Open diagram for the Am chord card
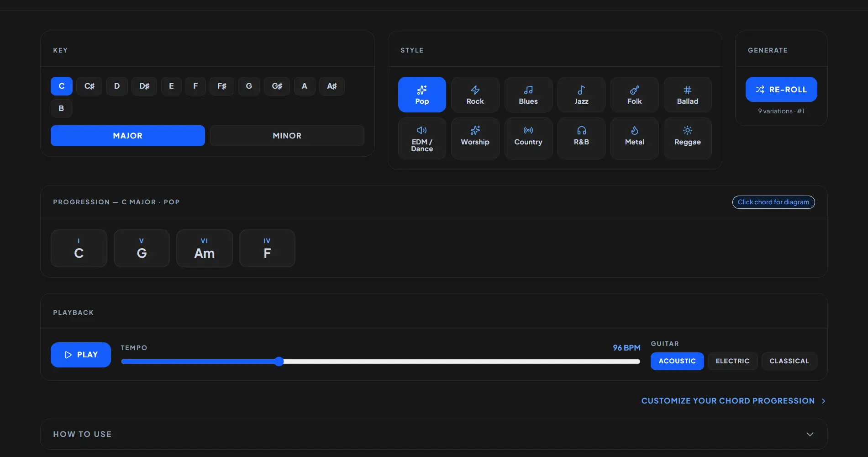 tap(205, 248)
